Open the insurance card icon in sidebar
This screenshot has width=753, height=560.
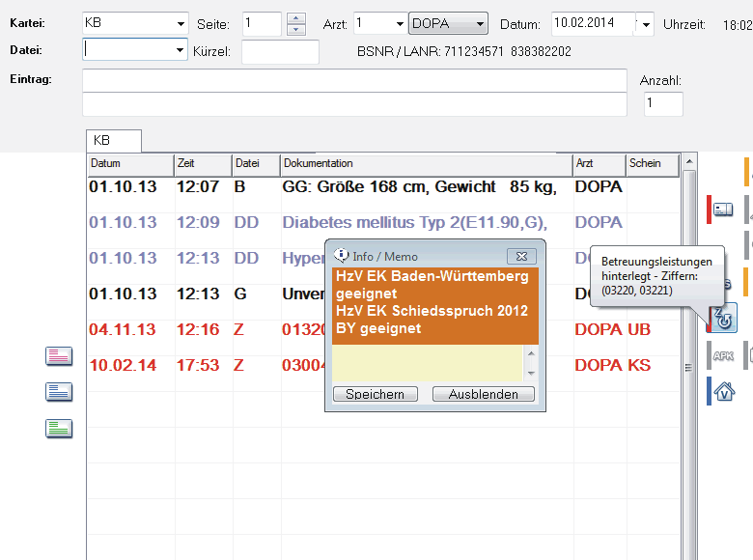click(723, 209)
